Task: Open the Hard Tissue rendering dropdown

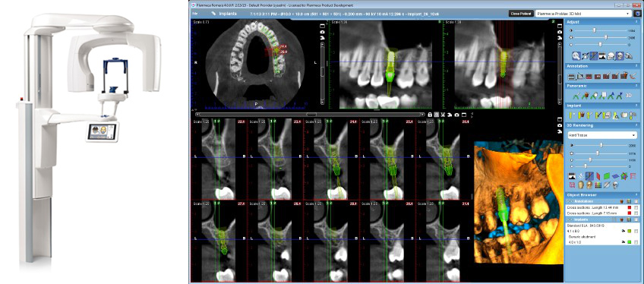Action: pos(601,135)
